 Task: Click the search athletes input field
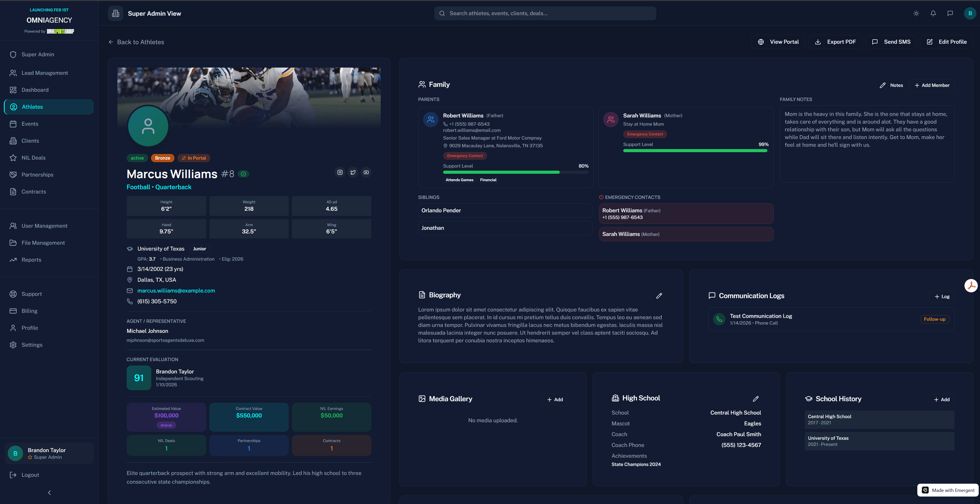tap(545, 13)
